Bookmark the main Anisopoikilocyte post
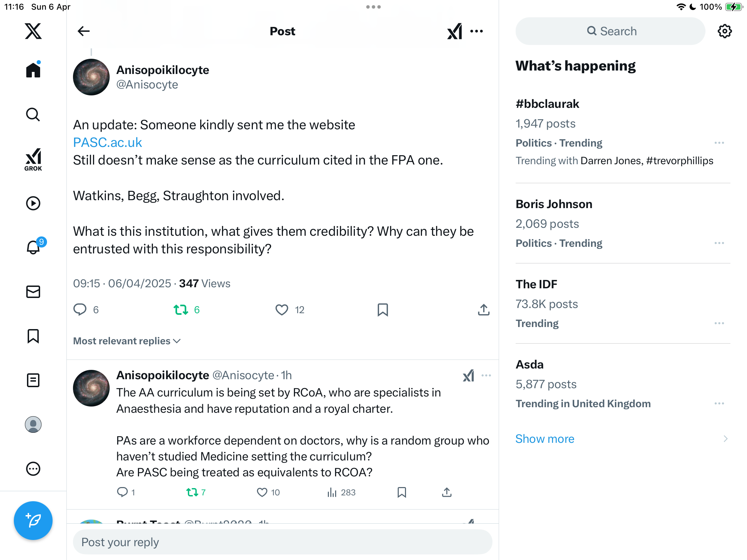This screenshot has width=747, height=560. (x=382, y=310)
